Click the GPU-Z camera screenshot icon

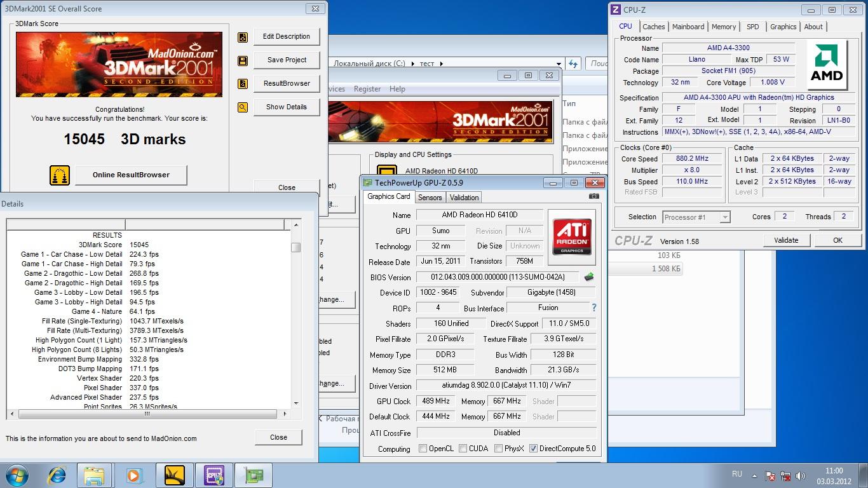tap(593, 196)
